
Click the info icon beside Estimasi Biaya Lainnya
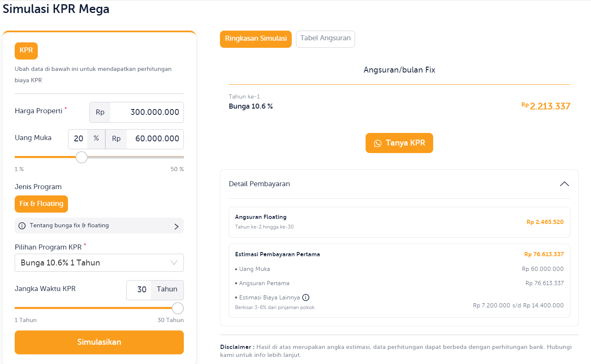tap(306, 298)
